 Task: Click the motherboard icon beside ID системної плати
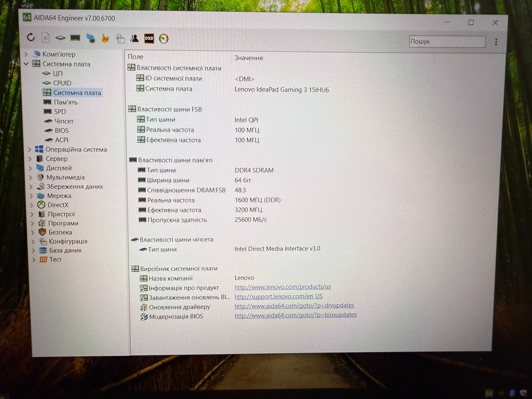(x=140, y=78)
